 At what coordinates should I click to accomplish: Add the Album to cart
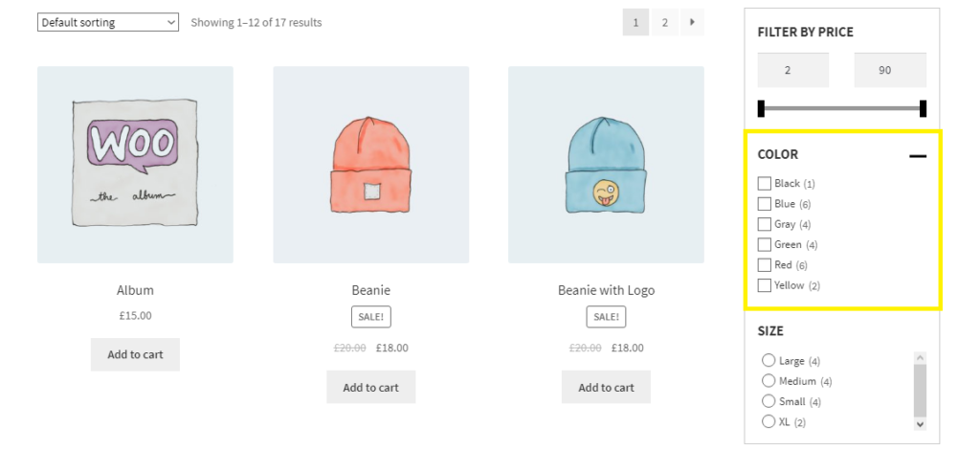(x=135, y=354)
